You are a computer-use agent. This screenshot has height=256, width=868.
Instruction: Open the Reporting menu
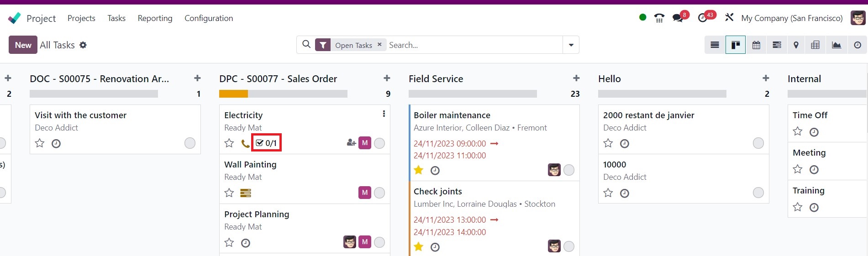pos(155,18)
